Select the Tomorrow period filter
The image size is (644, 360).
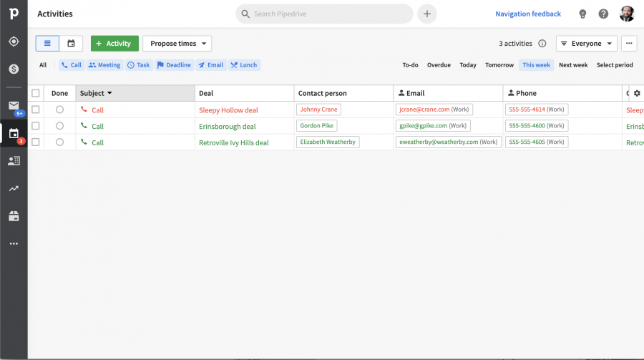click(499, 65)
